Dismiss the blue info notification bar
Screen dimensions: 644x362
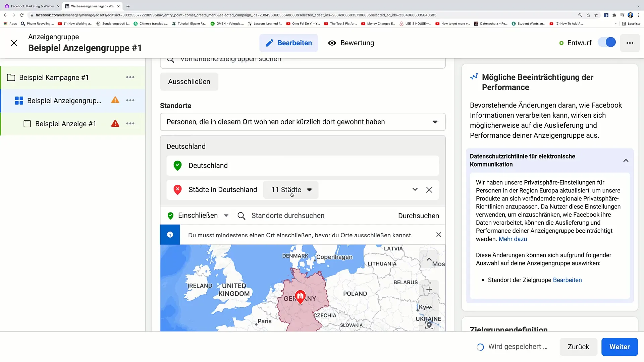point(438,235)
